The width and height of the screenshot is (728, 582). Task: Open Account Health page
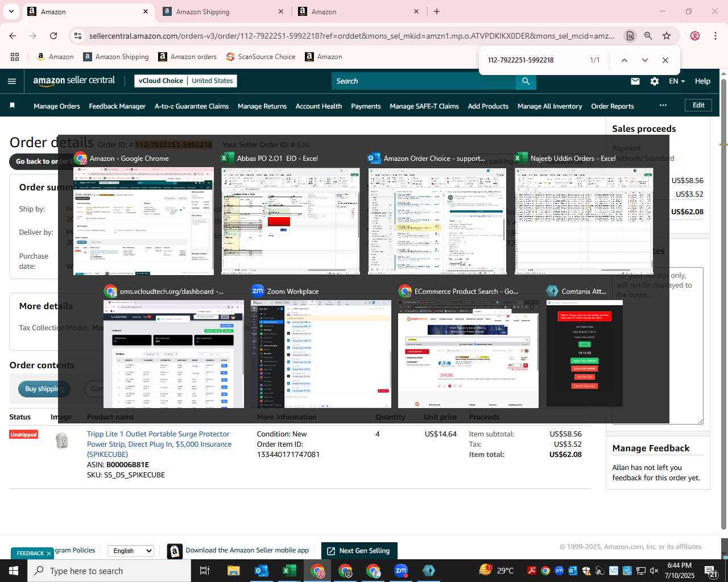(x=318, y=106)
